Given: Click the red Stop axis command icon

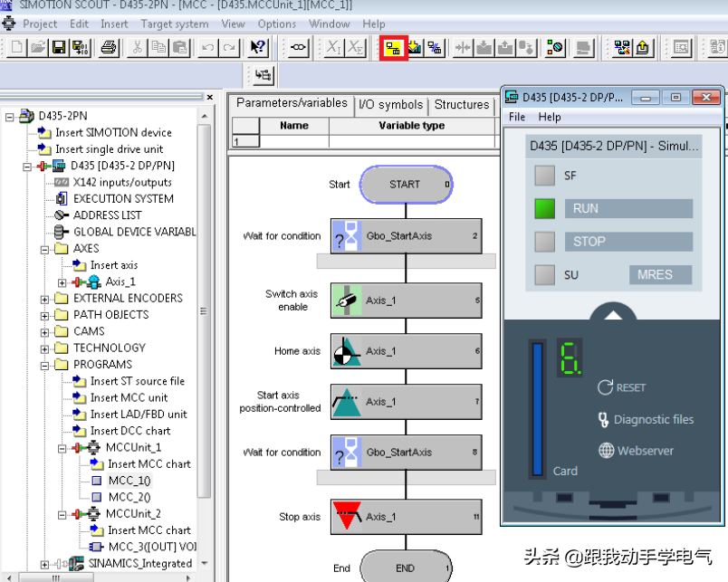Looking at the screenshot, I should click(x=347, y=517).
